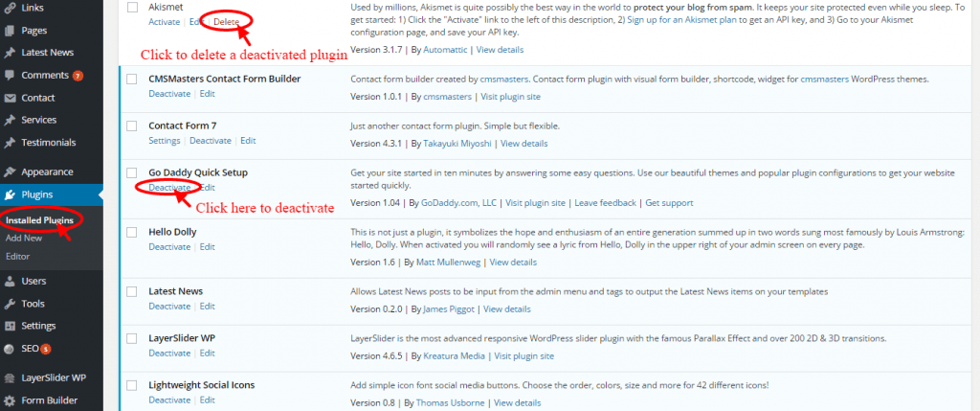The image size is (980, 411).
Task: Tick the Go Daddy Quick Setup checkbox
Action: point(132,172)
